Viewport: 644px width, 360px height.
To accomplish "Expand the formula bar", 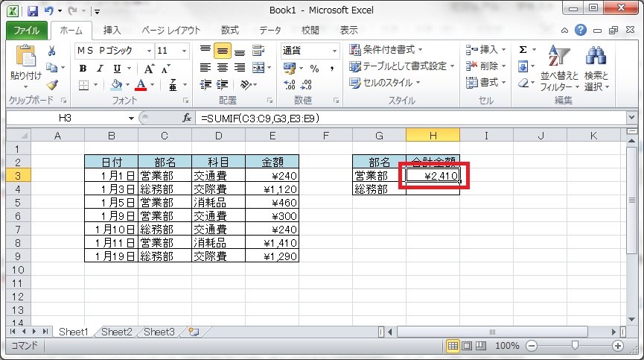I will 631,118.
